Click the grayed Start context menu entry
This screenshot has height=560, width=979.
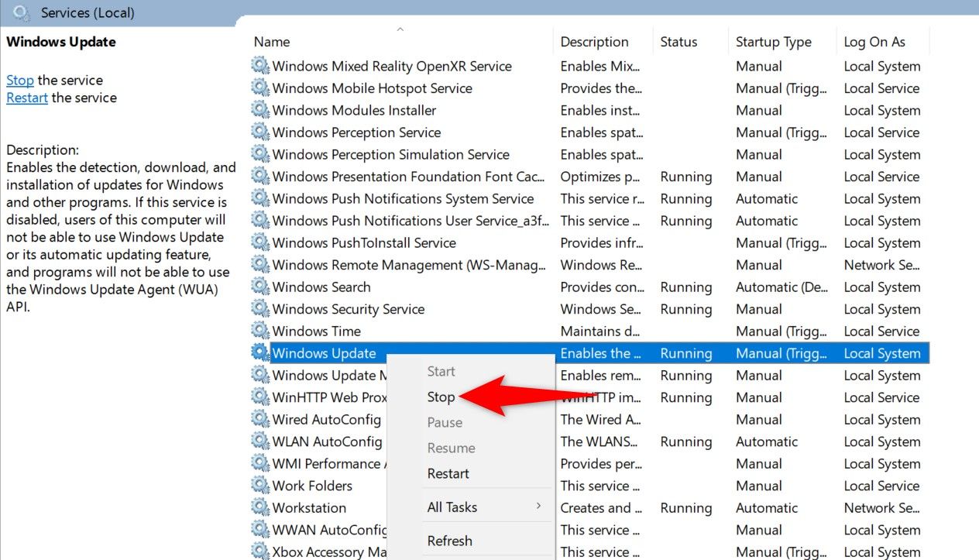click(x=441, y=371)
